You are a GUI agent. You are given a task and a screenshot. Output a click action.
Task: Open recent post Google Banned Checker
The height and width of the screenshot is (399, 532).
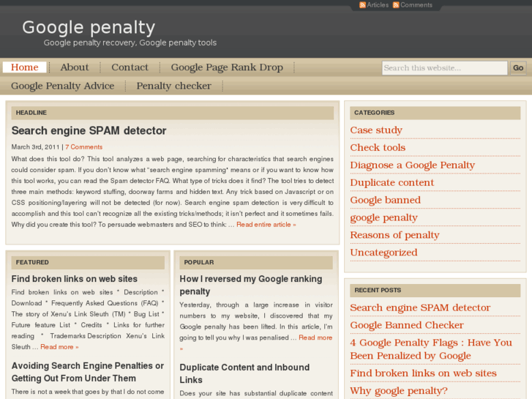click(406, 325)
